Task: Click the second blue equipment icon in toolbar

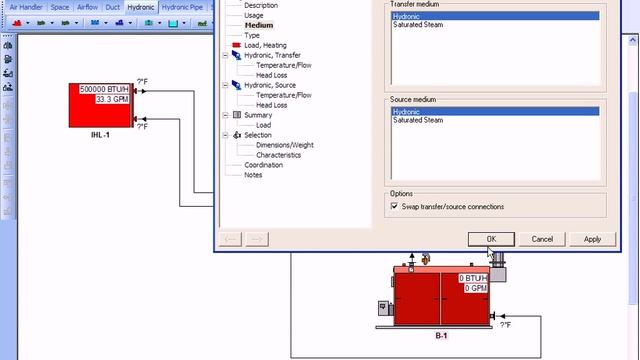Action: coord(119,23)
